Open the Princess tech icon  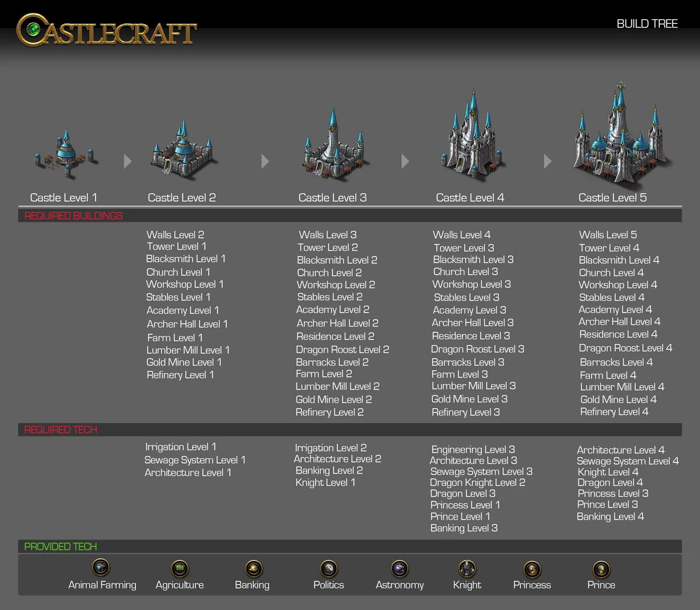click(531, 569)
